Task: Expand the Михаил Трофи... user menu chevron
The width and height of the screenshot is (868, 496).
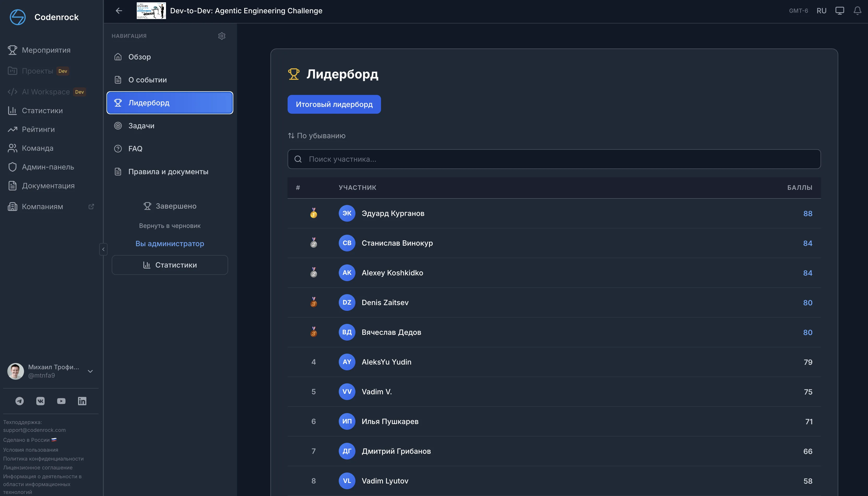Action: tap(90, 371)
